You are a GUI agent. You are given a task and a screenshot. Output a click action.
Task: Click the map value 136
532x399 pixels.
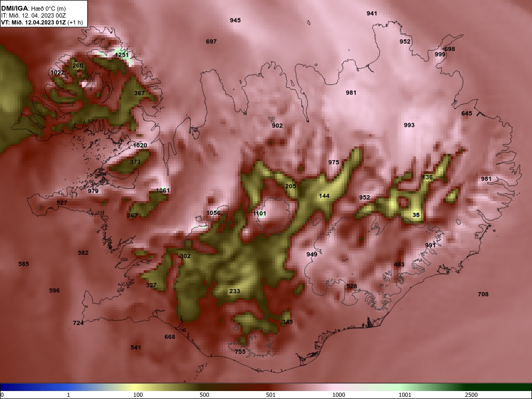[x=428, y=178]
